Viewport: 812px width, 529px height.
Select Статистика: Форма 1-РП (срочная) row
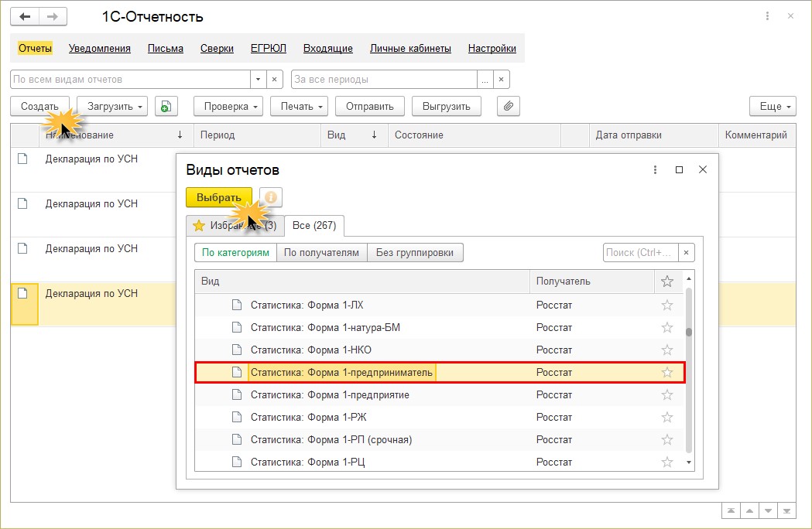(440, 439)
